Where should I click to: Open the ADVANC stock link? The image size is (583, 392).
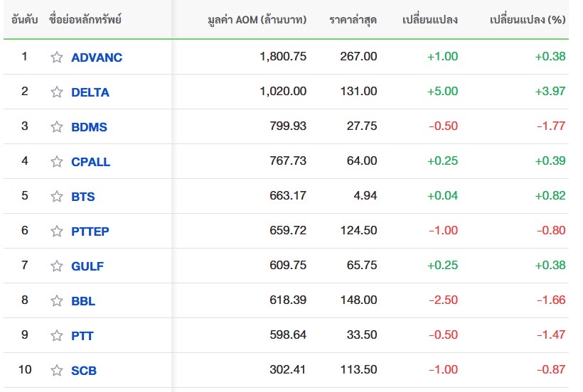[97, 58]
